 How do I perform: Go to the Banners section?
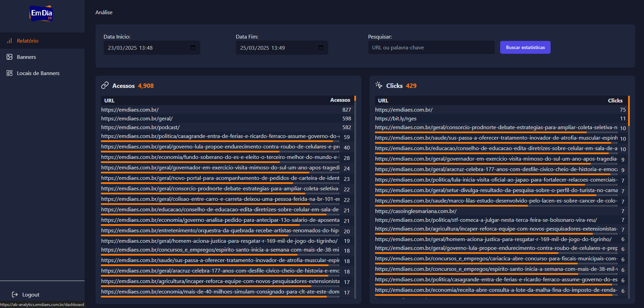[x=26, y=57]
